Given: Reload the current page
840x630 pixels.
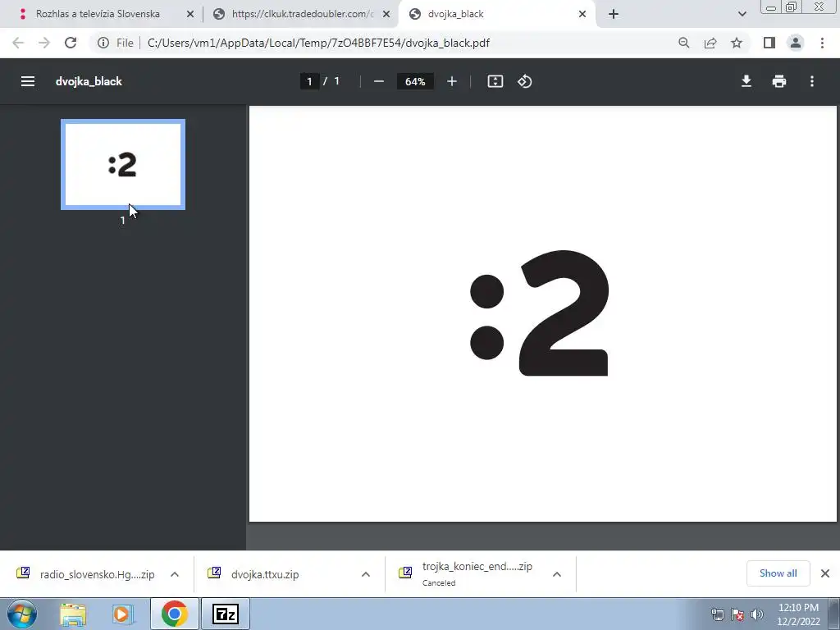Looking at the screenshot, I should tap(71, 43).
